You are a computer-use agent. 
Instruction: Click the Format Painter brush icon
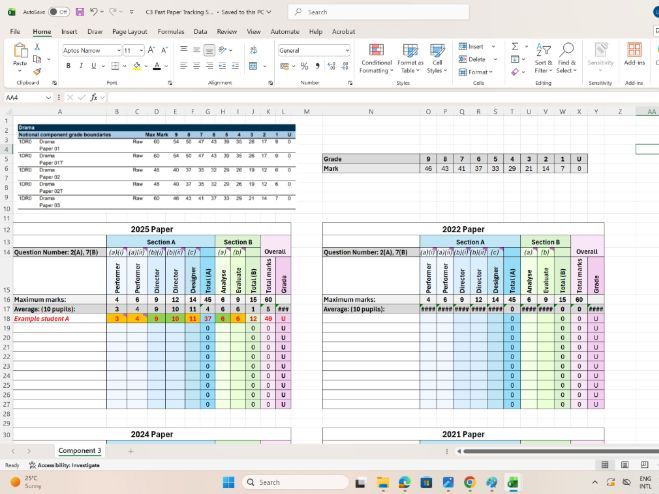[37, 72]
